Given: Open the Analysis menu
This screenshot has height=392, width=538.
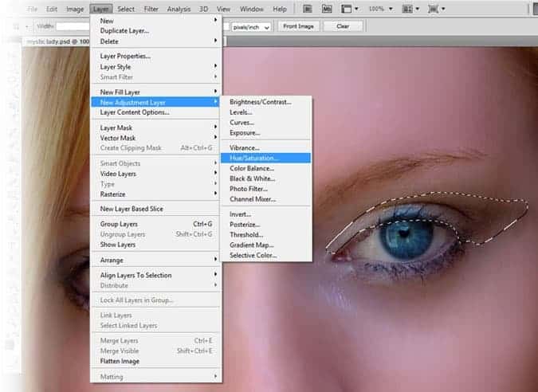Looking at the screenshot, I should tap(179, 10).
